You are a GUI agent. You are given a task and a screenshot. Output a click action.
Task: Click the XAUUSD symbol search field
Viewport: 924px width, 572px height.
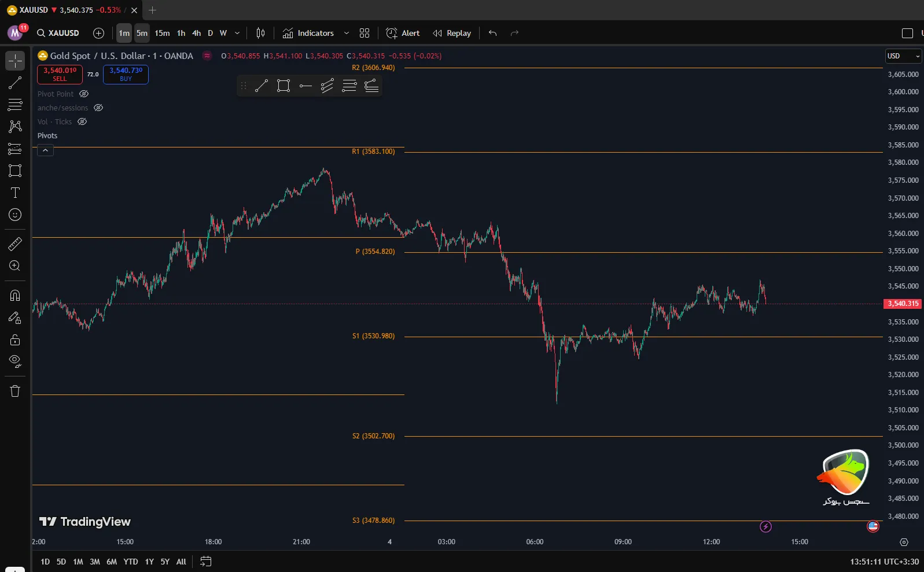click(58, 33)
